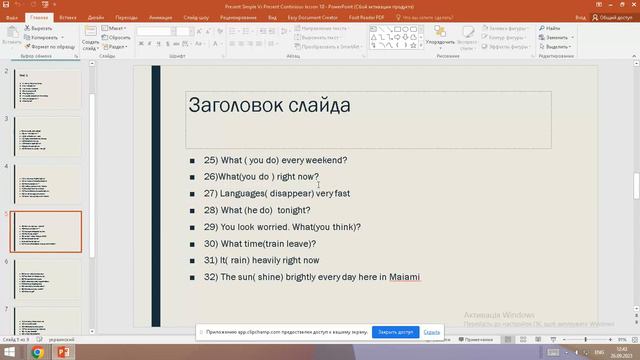
Task: Switch to the Slide Show (Слайд-шоу) tab
Action: coord(196,18)
